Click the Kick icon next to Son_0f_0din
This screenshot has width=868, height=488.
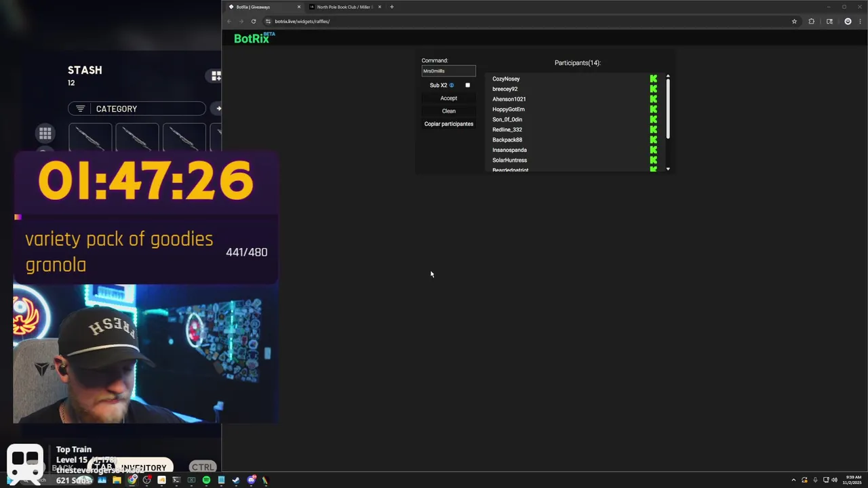[653, 119]
